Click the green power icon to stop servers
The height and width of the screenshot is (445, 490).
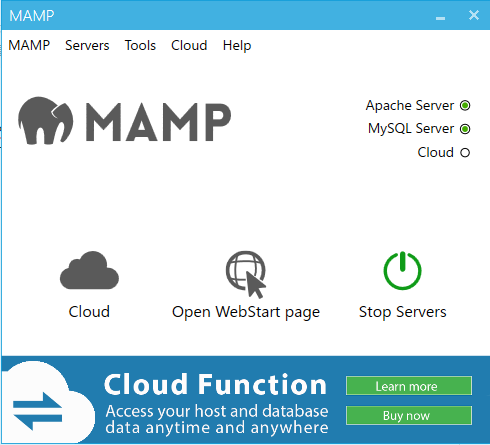coord(402,270)
